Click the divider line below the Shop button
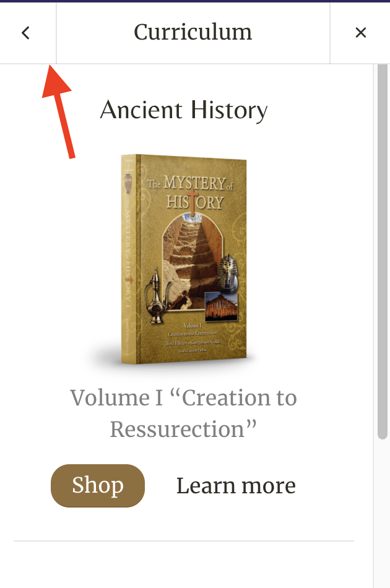The width and height of the screenshot is (390, 588). click(184, 541)
